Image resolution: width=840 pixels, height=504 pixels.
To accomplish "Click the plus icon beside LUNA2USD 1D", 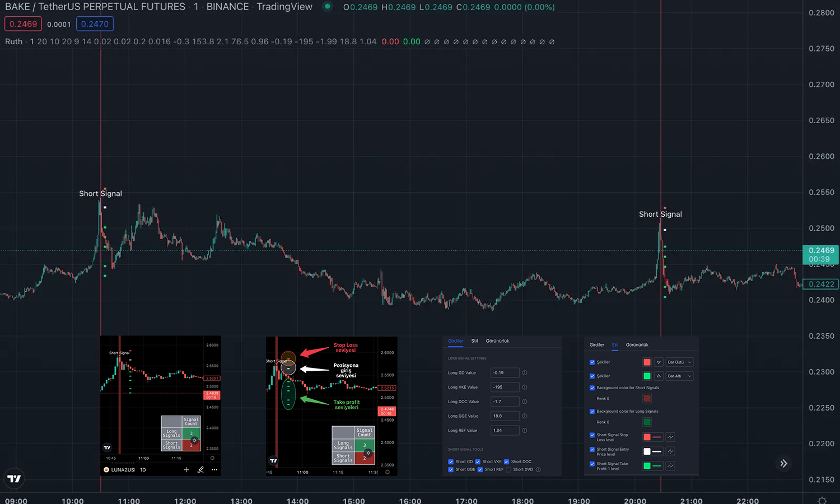I will 186,470.
